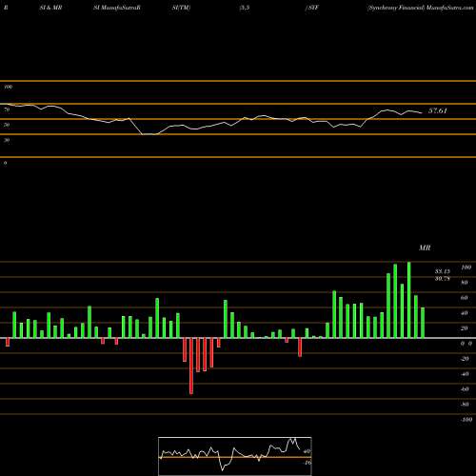Click the '/SYF' ticker text in header

click(x=312, y=8)
